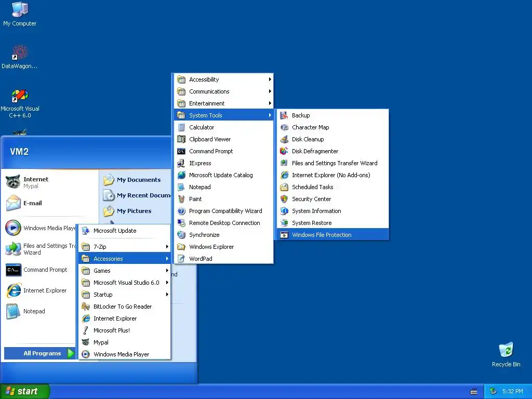Launch Character Map icon
Viewport: 532px width, 399px height.
[x=284, y=127]
